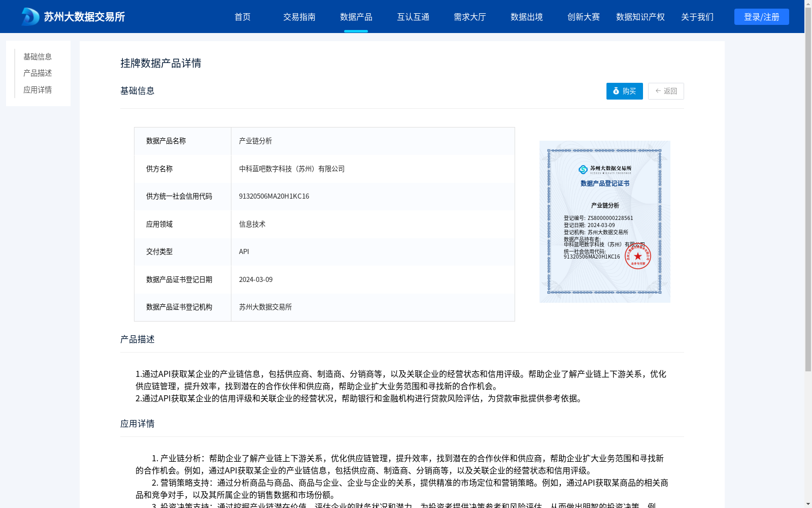Click the 供方统一社会信用代码 label cell

[183, 196]
